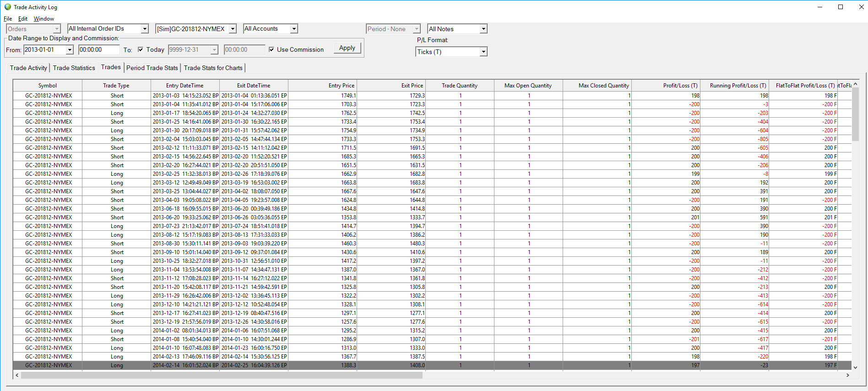Screen dimensions: 868x391
Task: Click the disabled To time field
Action: [x=244, y=50]
